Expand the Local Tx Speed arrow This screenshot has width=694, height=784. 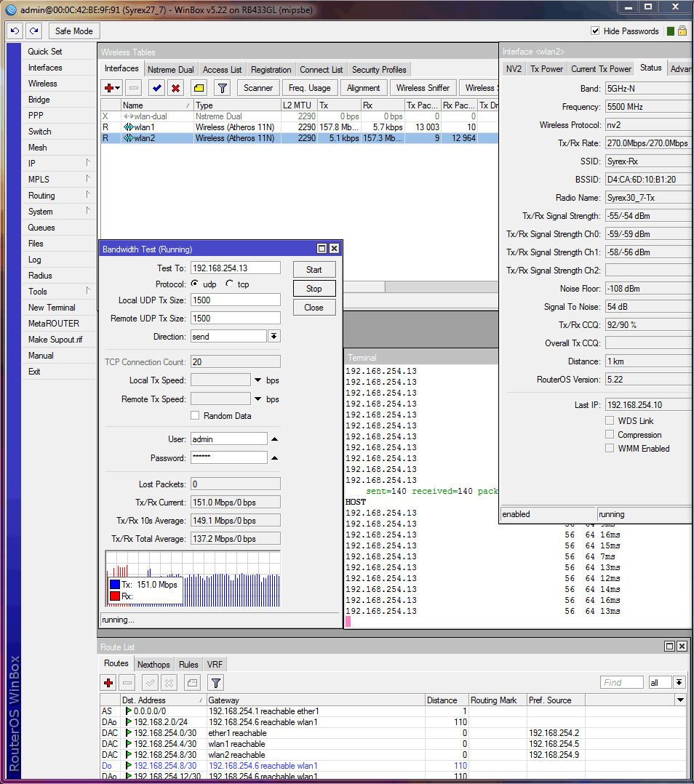(x=258, y=380)
